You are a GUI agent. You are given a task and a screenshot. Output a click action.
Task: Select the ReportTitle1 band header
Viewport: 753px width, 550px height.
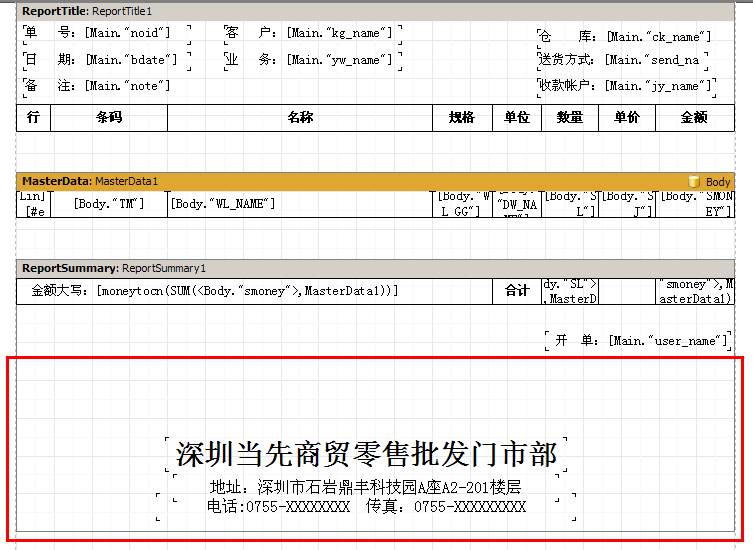(375, 11)
